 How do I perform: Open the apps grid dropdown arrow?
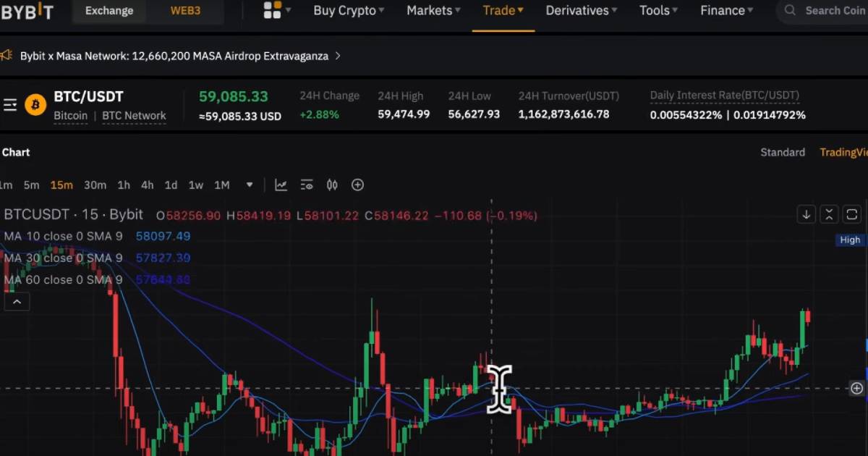click(x=288, y=10)
